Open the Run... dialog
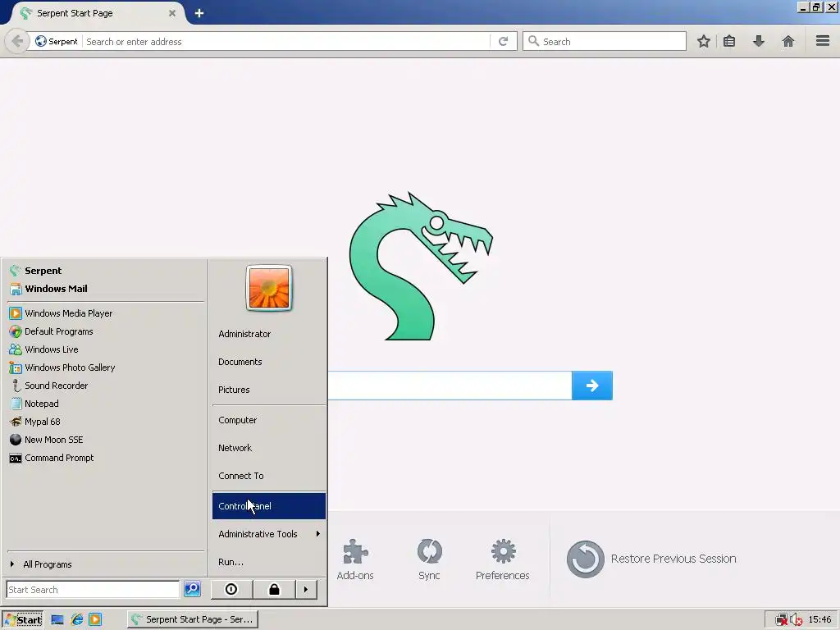 [269, 562]
